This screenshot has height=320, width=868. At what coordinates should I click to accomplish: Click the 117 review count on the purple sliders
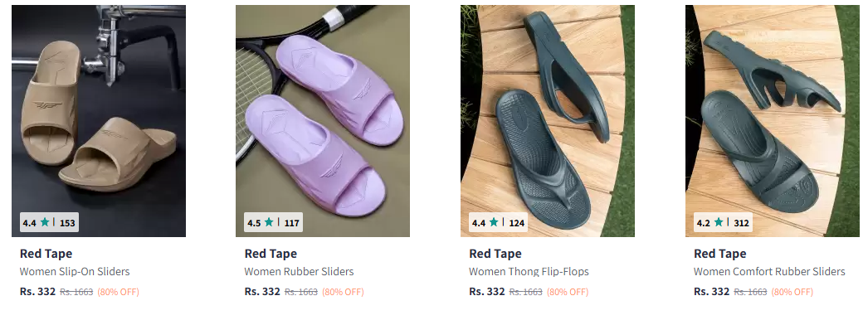pos(292,223)
